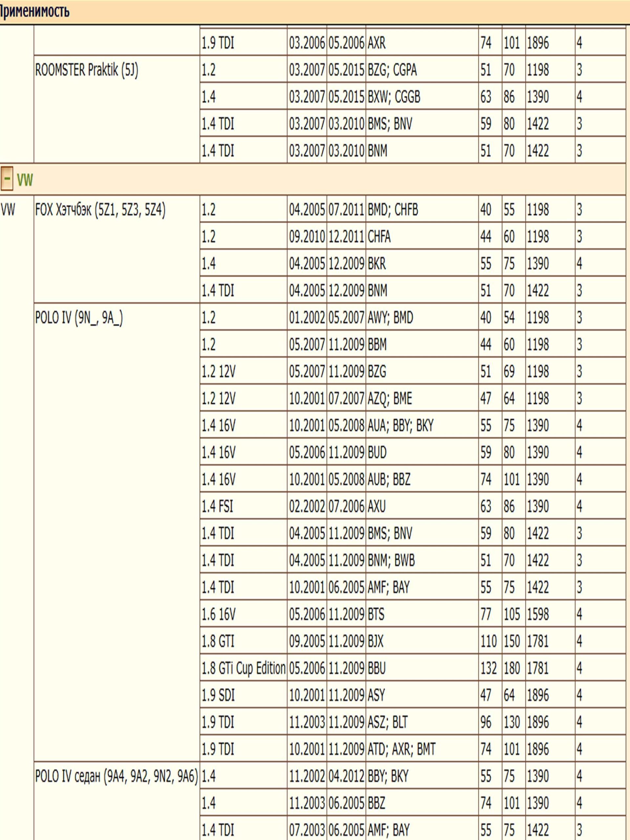Screen dimensions: 630x840
Task: Click the AUA; BBY; BKY engine codes
Action: click(400, 425)
